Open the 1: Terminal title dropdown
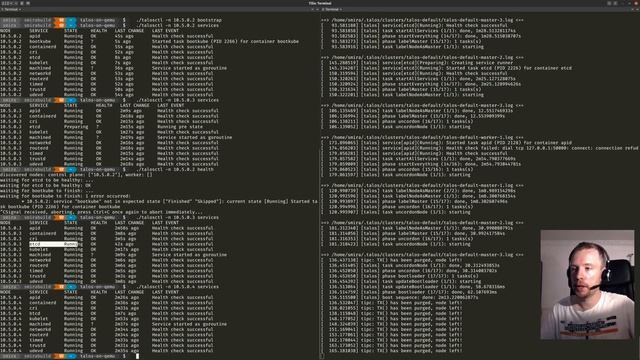 (11, 9)
